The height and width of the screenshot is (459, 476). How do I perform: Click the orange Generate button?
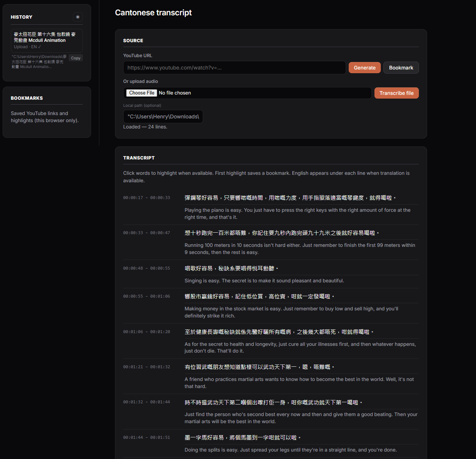pos(365,68)
